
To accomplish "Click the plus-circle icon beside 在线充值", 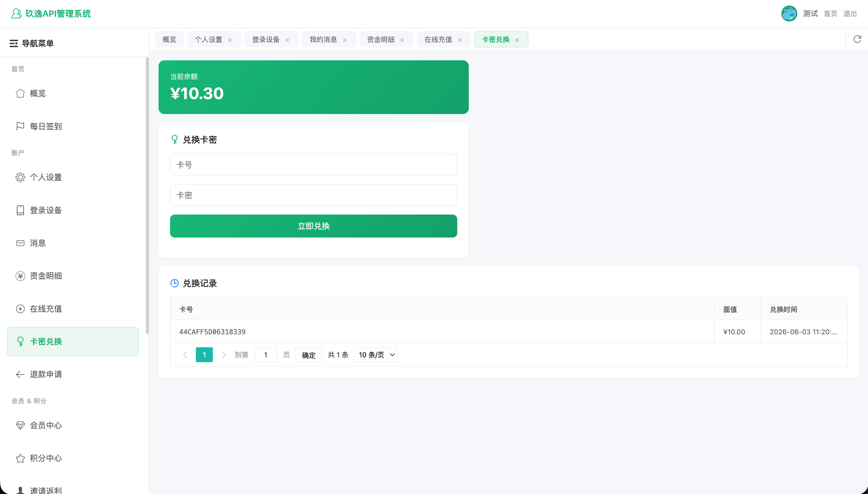I will 20,309.
